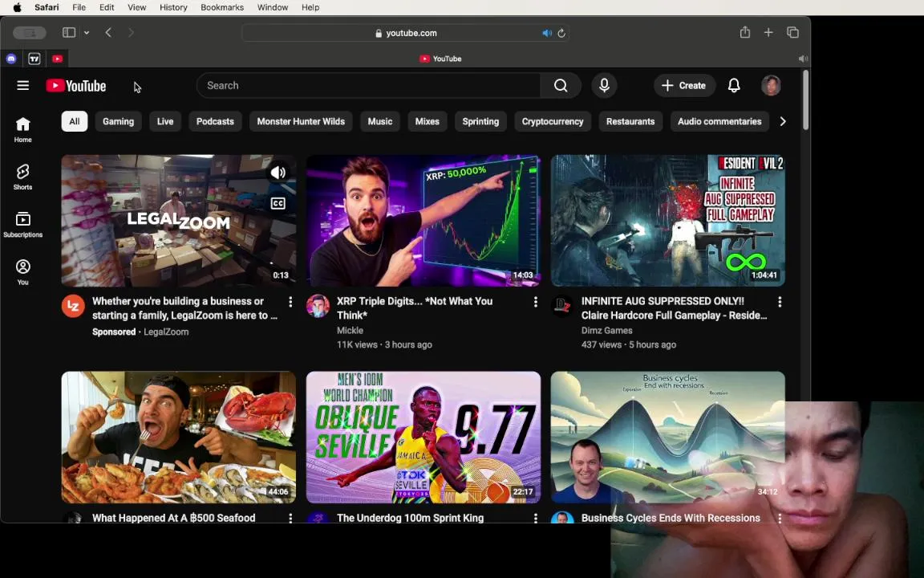Select Cryptocurrency chip
This screenshot has width=924, height=578.
click(552, 121)
